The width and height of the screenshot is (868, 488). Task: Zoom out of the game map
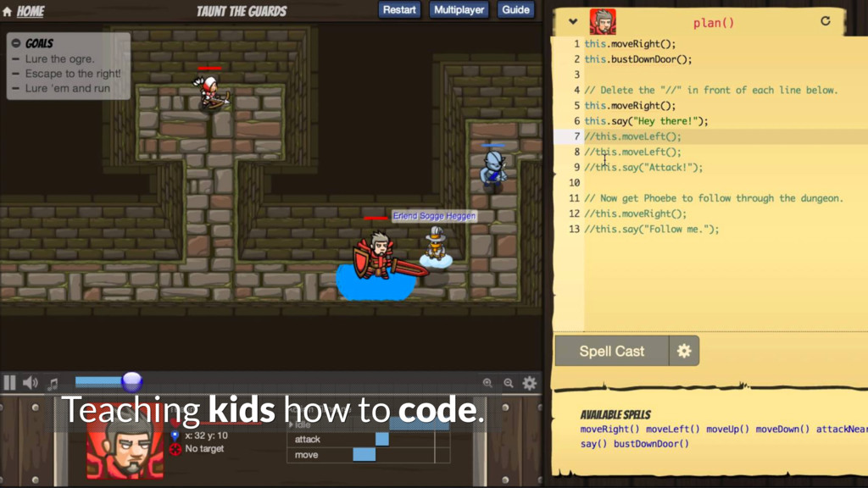[509, 383]
